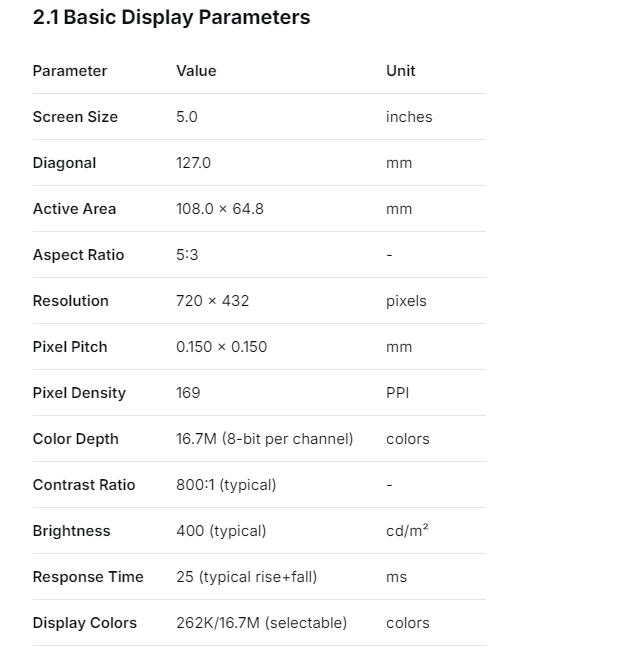Select the "Screen Size" row label
This screenshot has width=617, height=653.
[x=75, y=117]
